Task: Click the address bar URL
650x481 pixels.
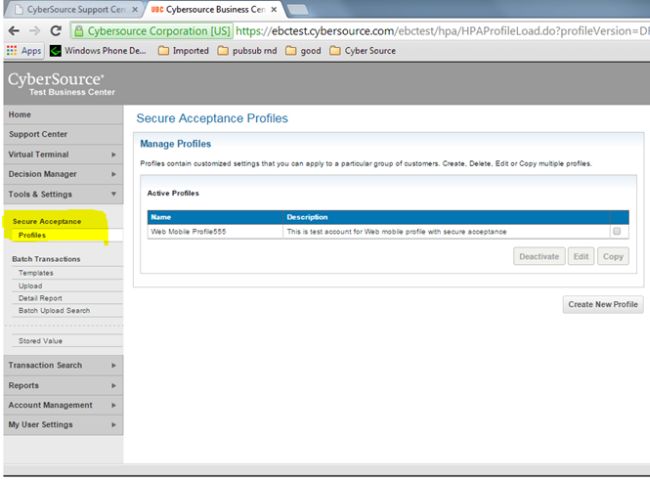Action: coord(442,31)
